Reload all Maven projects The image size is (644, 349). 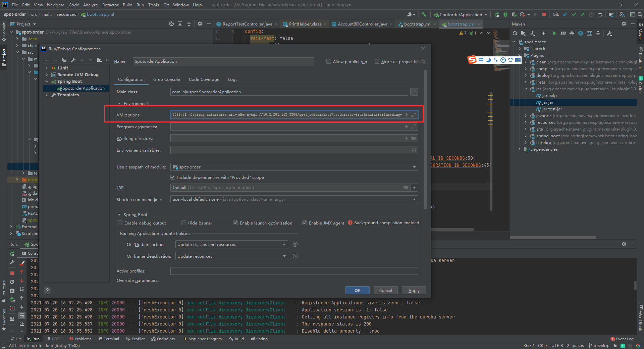[515, 33]
